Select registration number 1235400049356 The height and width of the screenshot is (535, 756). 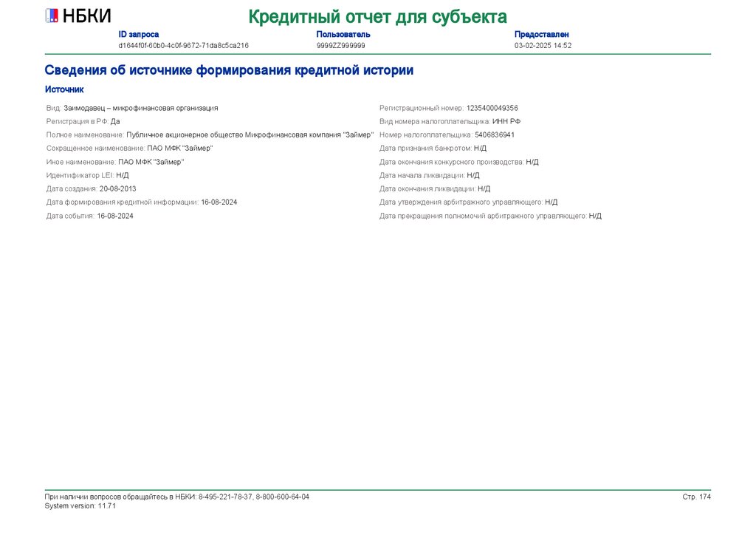[492, 108]
